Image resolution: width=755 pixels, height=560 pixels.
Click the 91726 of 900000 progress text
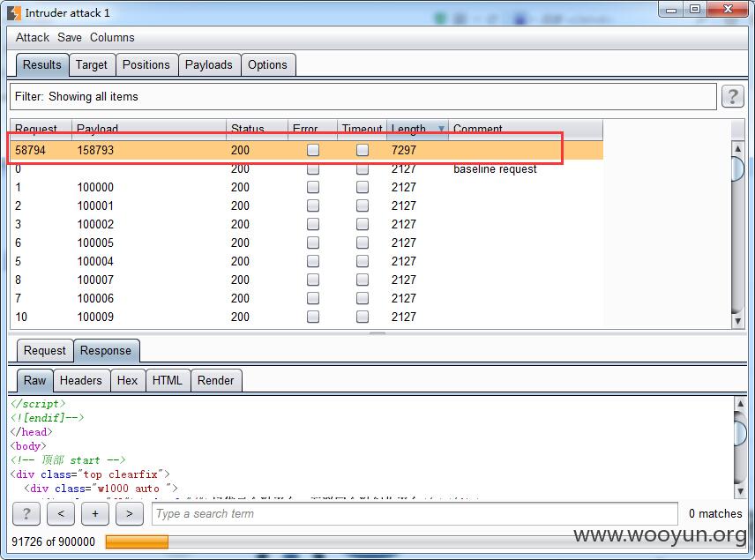click(x=54, y=541)
